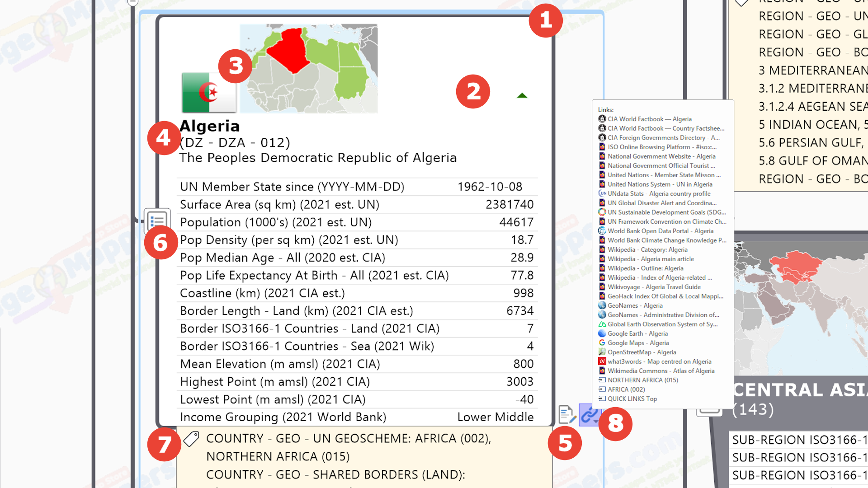Open Global Earth Observation System link

662,324
